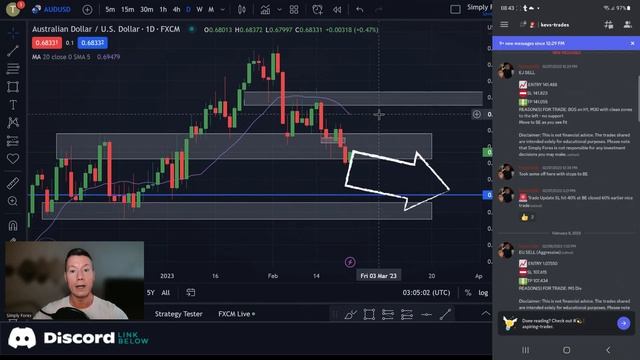Open the candlestick chart type selector

[x=242, y=9]
